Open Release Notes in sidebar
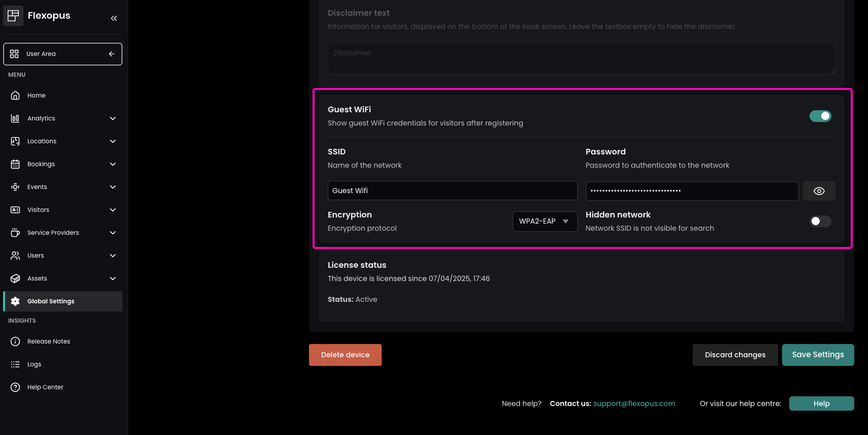The height and width of the screenshot is (435, 868). point(49,341)
